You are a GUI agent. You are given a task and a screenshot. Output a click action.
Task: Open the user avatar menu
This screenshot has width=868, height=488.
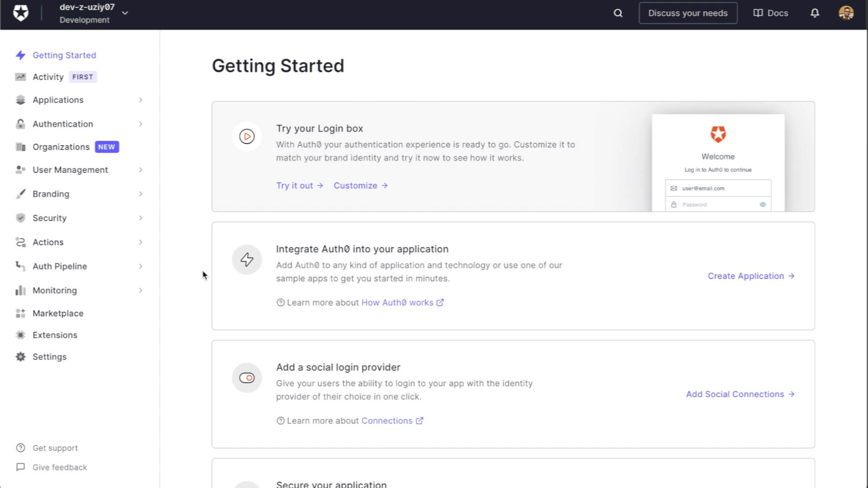(x=846, y=13)
